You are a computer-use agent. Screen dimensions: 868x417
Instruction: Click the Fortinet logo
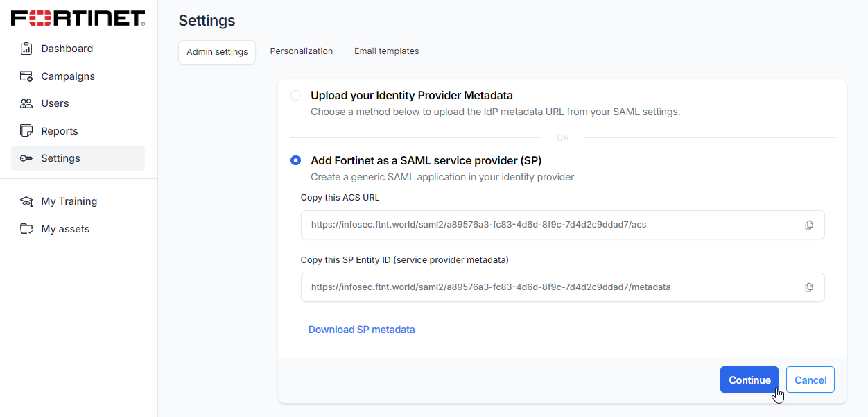pyautogui.click(x=78, y=18)
